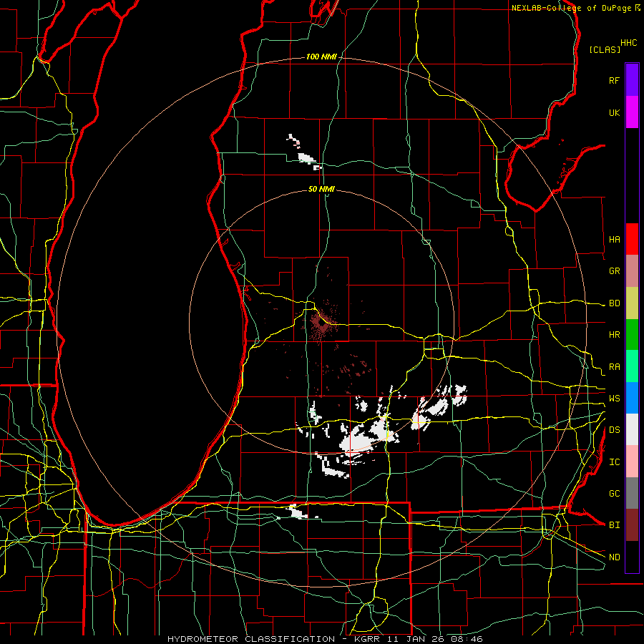Click the HA legend label
The image size is (644, 644).
614,239
